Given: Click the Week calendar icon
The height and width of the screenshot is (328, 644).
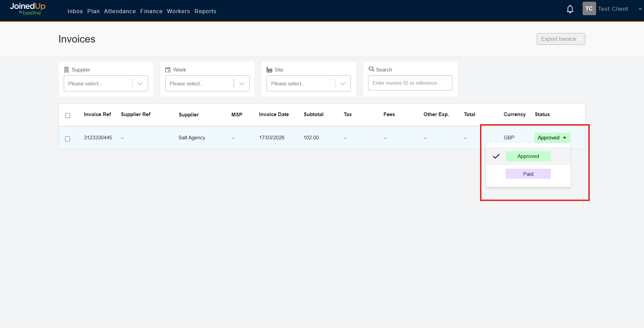Looking at the screenshot, I should 168,70.
